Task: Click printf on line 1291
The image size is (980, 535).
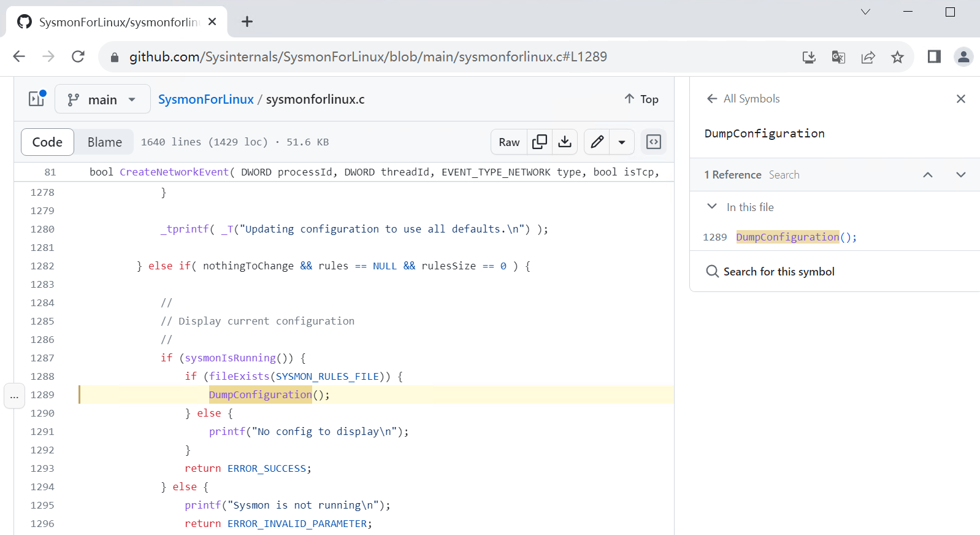Action: tap(227, 431)
